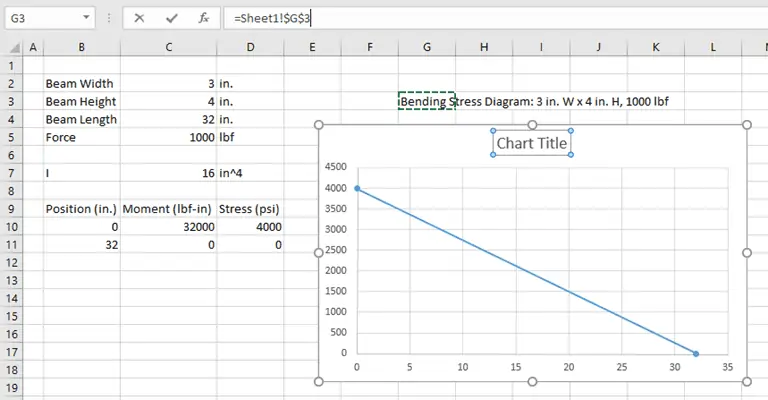The image size is (768, 400).
Task: Select column D header
Action: click(x=250, y=47)
